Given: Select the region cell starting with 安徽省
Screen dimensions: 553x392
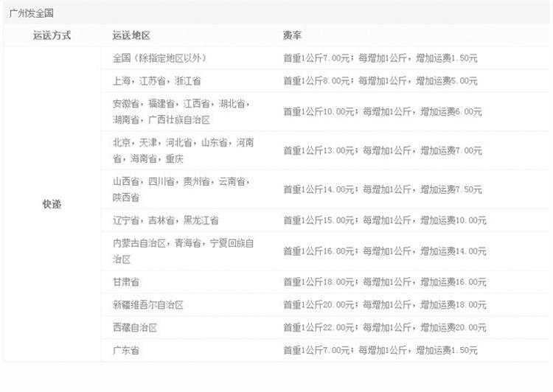Looking at the screenshot, I should coord(181,111).
